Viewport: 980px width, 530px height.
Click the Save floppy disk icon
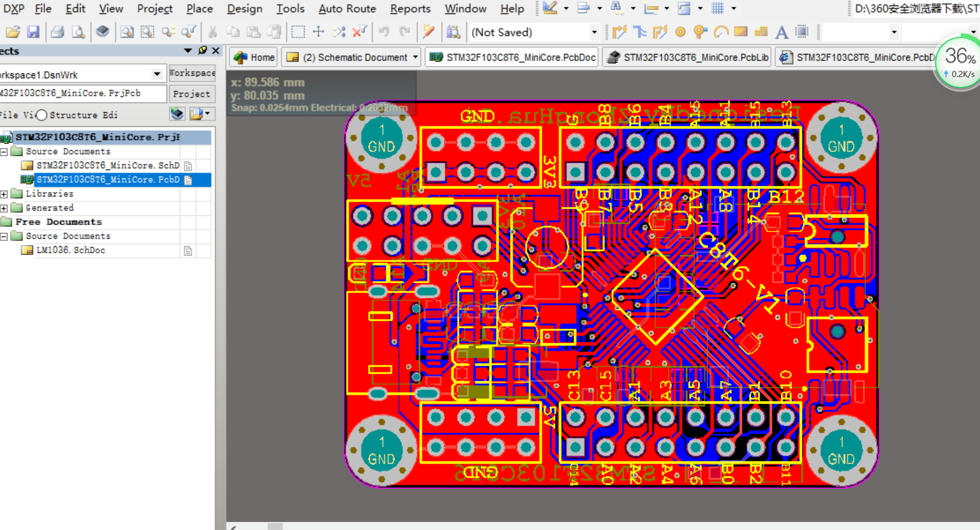point(34,32)
